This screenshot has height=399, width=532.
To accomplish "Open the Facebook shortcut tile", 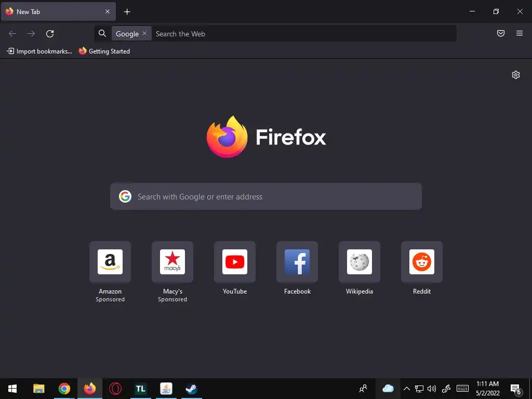I will [x=297, y=262].
